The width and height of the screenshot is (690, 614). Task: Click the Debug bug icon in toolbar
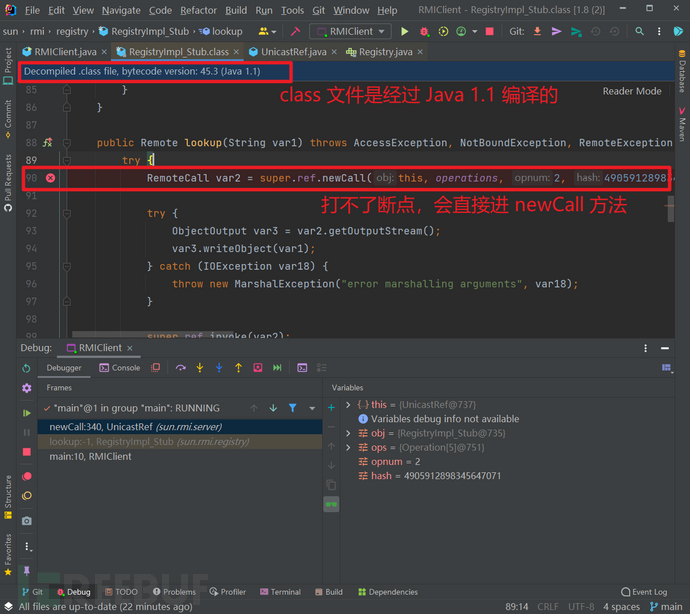coord(424,31)
